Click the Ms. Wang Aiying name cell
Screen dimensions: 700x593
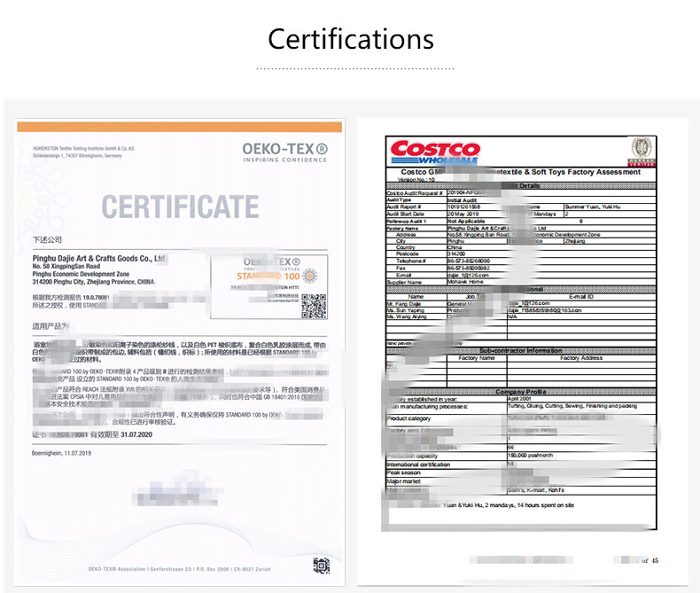tap(407, 316)
